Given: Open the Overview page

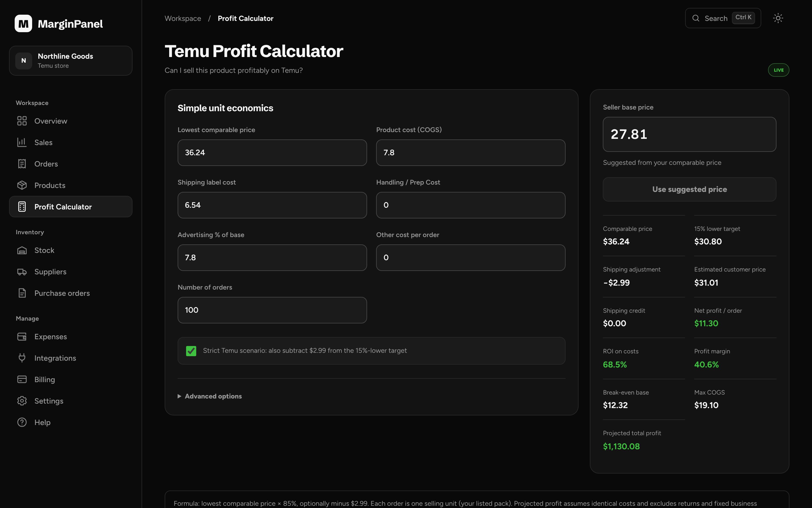Looking at the screenshot, I should (x=71, y=121).
